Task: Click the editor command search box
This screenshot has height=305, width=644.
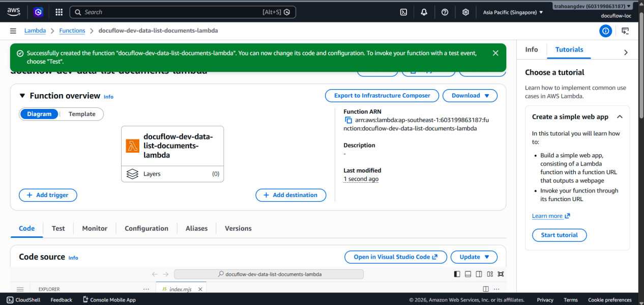Action: click(x=269, y=274)
